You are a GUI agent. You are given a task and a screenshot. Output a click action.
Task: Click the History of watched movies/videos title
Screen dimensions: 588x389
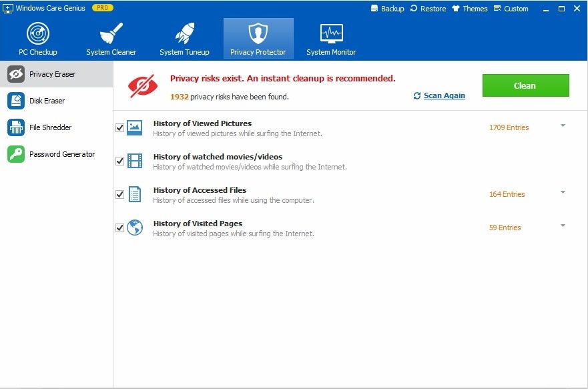click(x=218, y=157)
